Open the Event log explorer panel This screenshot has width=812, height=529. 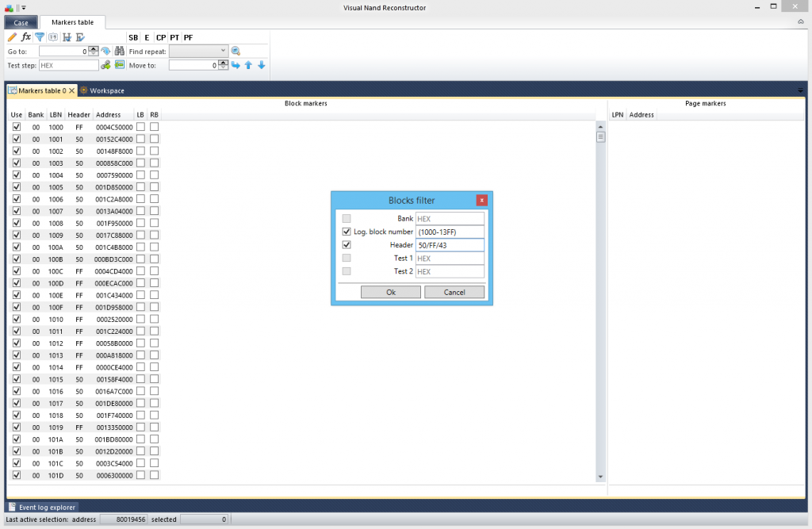[43, 508]
